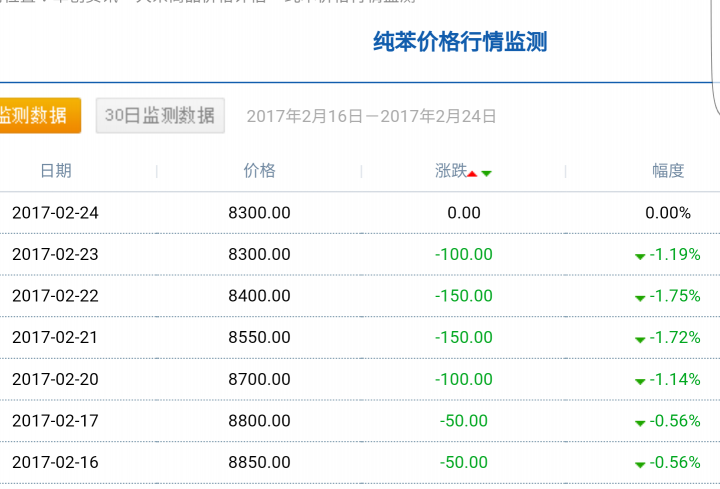
Task: Click the date range text 2017年2月16日—2017年2月24日
Action: [371, 116]
